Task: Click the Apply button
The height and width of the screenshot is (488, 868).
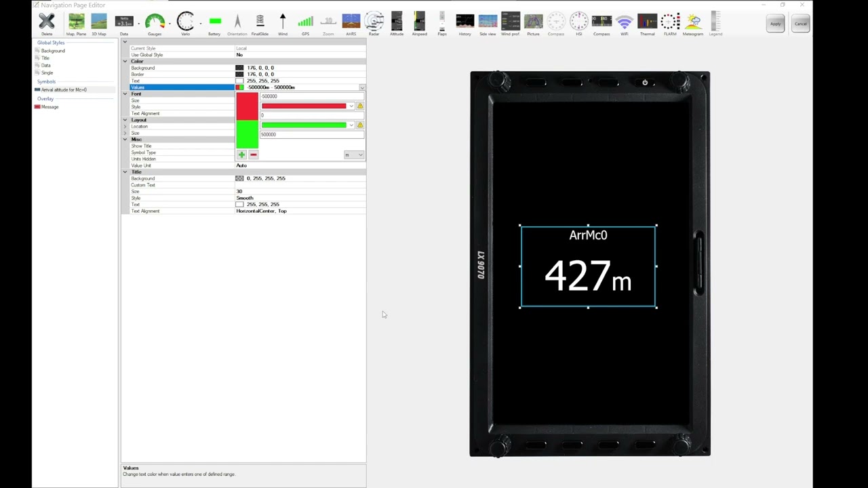Action: [x=775, y=24]
